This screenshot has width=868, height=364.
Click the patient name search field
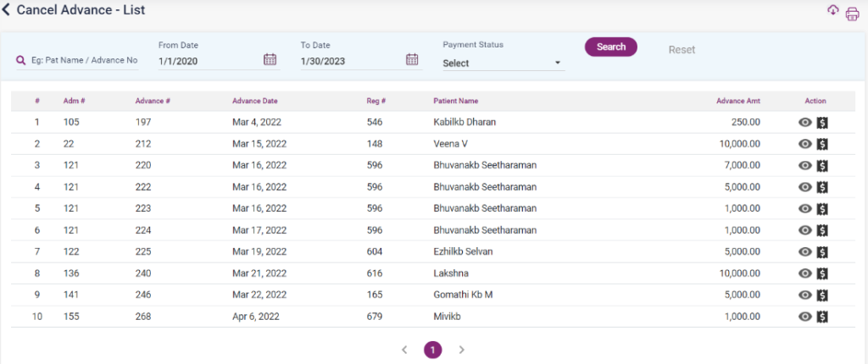point(83,61)
